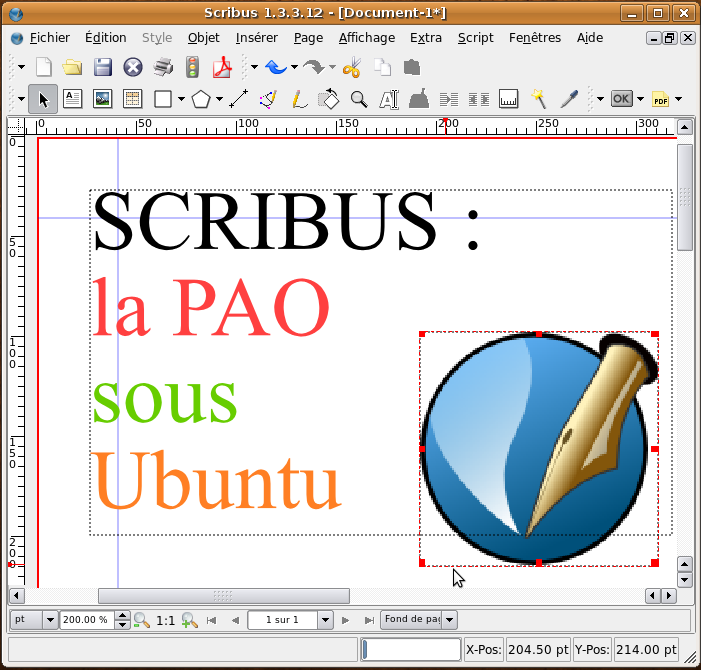Open the Fond de page layer dropdown
The height and width of the screenshot is (670, 701).
pos(419,619)
